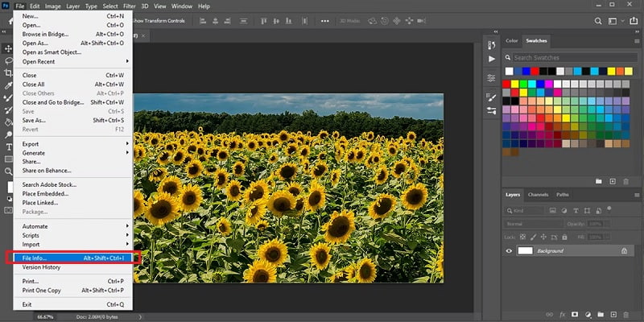644x322 pixels.
Task: Open the Brush Settings panel icon
Action: click(x=492, y=97)
